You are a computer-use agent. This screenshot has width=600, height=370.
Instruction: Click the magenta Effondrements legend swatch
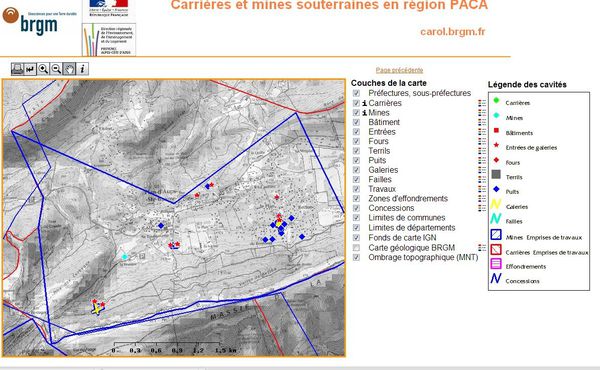[496, 264]
